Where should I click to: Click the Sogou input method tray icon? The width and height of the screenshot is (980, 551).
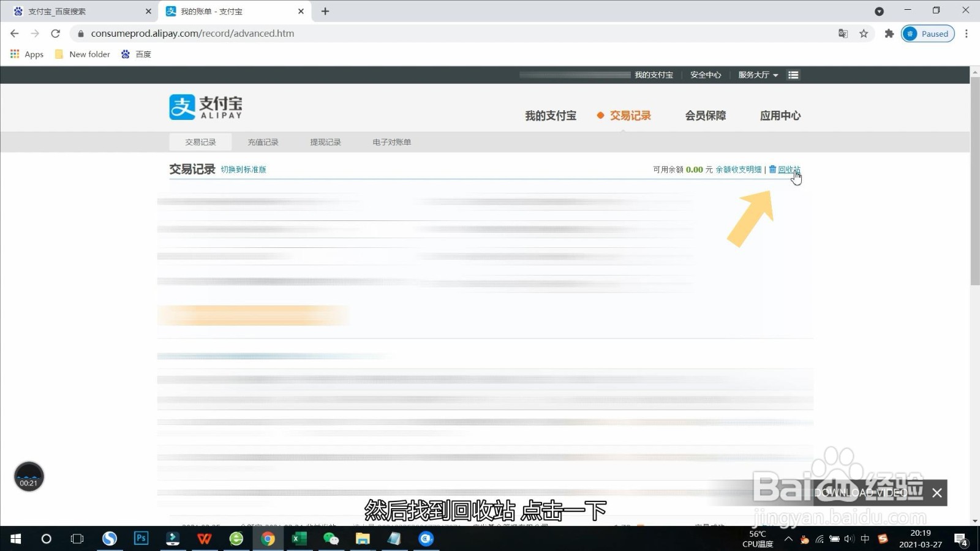click(883, 539)
